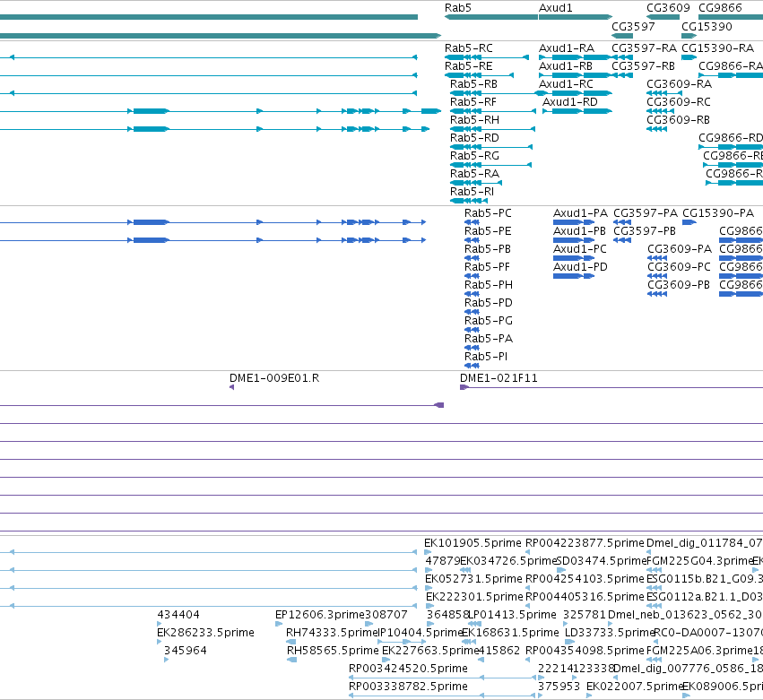
Task: Click protein CG3609-PA
Action: (x=680, y=249)
